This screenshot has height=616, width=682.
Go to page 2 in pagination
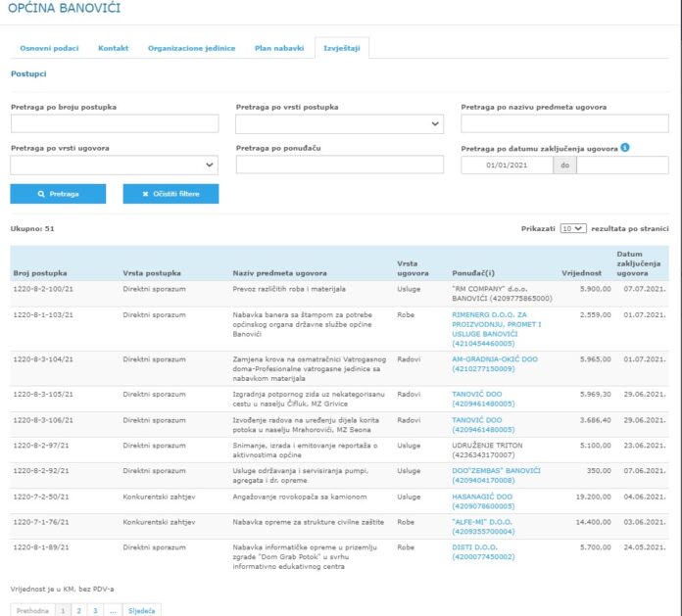79,610
